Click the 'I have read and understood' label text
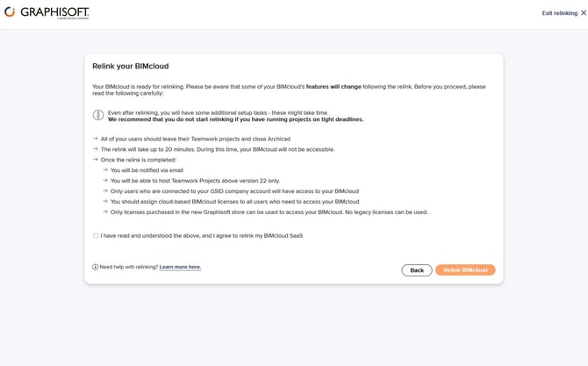This screenshot has width=588, height=366. pyautogui.click(x=201, y=235)
